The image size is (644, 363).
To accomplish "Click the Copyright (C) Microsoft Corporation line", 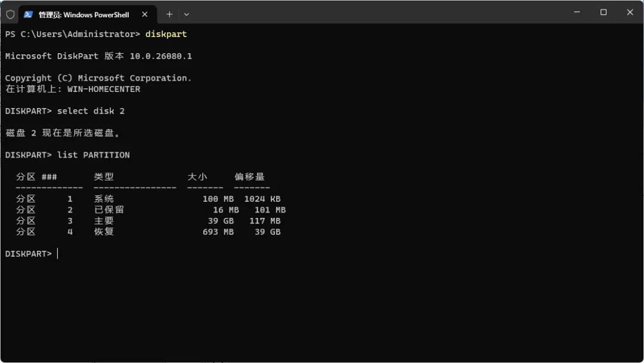I will coord(98,78).
